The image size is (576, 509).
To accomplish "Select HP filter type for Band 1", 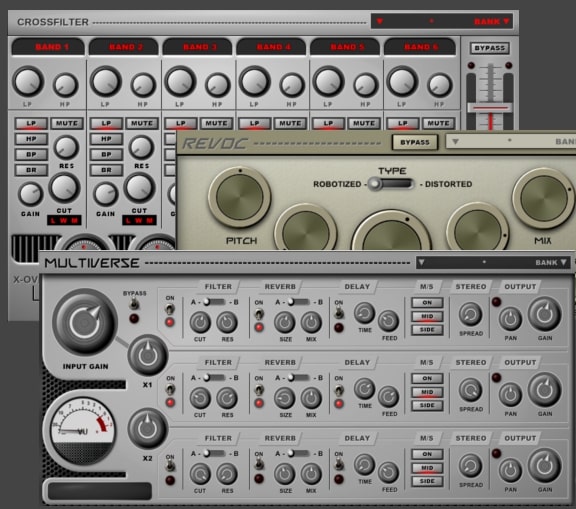I will pyautogui.click(x=31, y=139).
